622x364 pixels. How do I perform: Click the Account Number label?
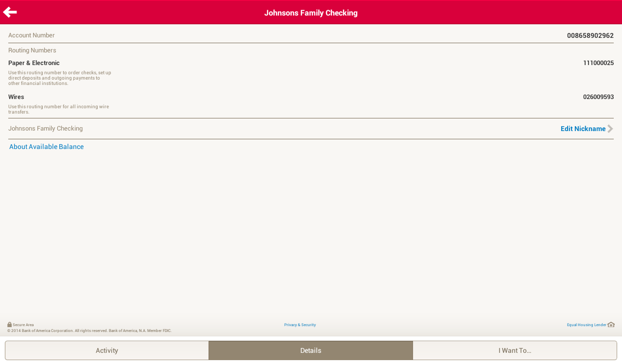point(32,35)
